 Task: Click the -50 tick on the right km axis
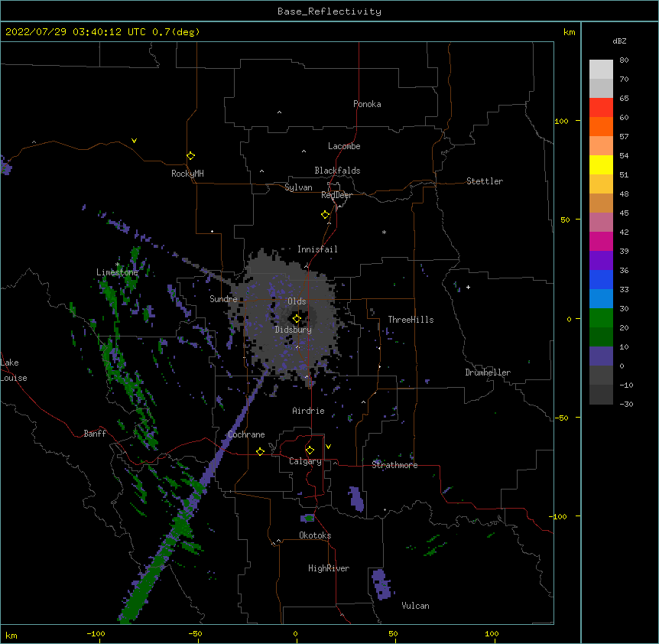click(561, 418)
